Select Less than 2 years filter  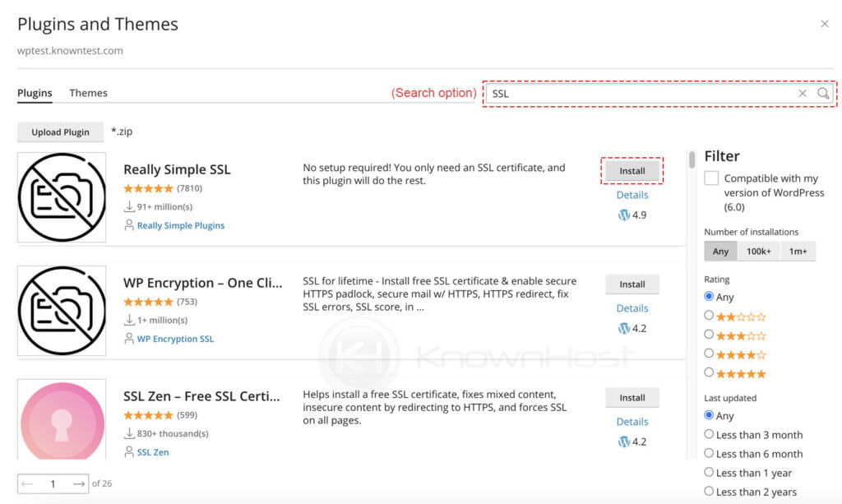709,491
